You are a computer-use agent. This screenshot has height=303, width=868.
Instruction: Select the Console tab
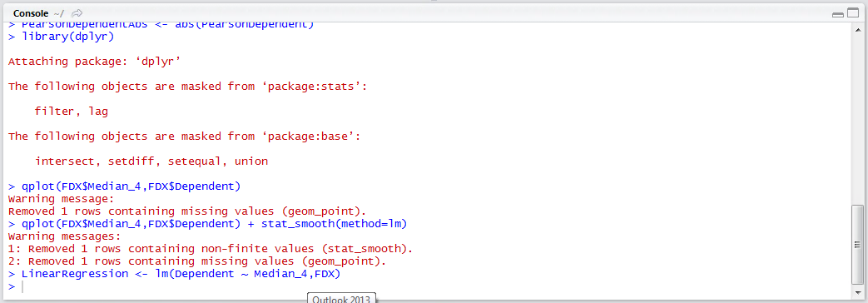click(31, 12)
